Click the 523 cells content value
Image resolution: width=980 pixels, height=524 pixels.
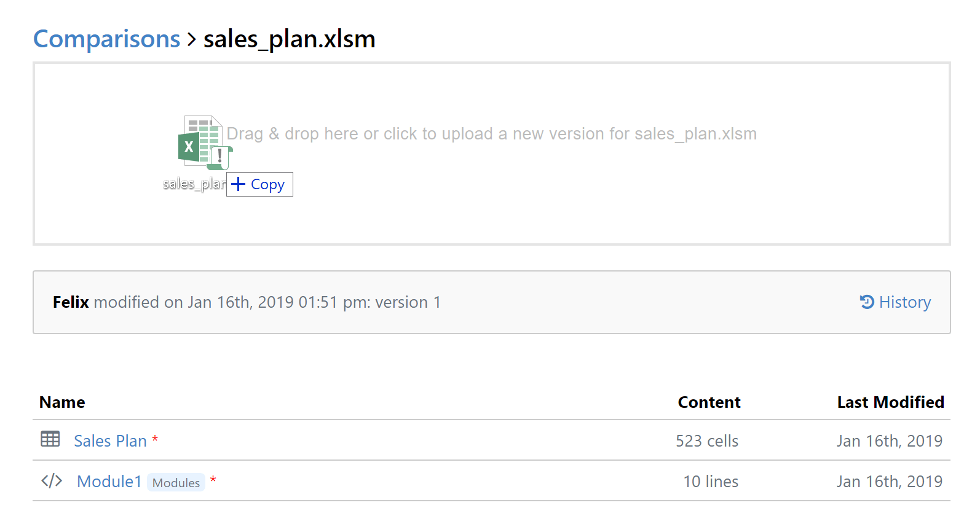[x=707, y=441]
